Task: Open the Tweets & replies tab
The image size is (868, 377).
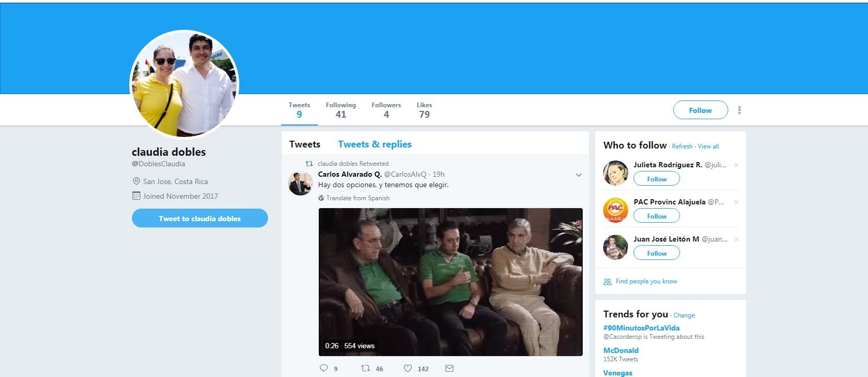Action: click(x=375, y=144)
